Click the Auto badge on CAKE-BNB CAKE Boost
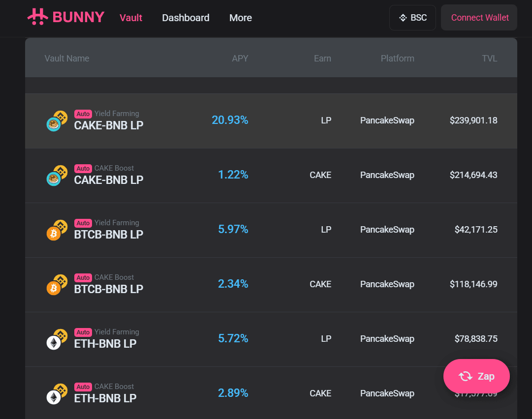 coord(83,169)
